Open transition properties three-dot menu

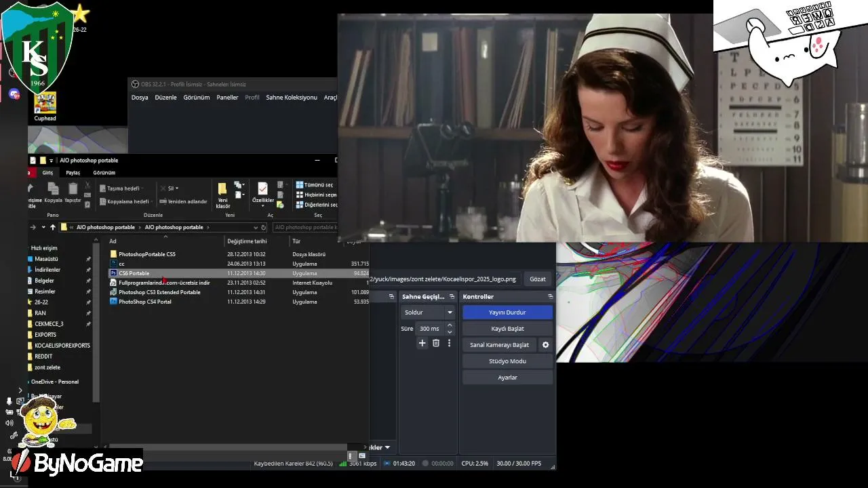click(449, 344)
